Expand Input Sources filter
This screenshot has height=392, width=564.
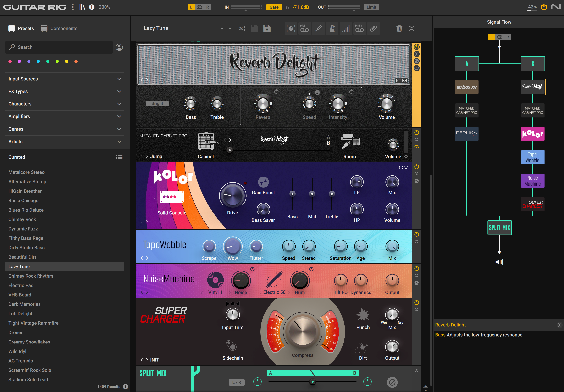(64, 79)
